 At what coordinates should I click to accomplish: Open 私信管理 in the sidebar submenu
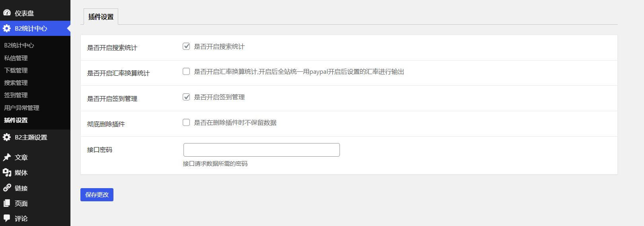point(16,58)
